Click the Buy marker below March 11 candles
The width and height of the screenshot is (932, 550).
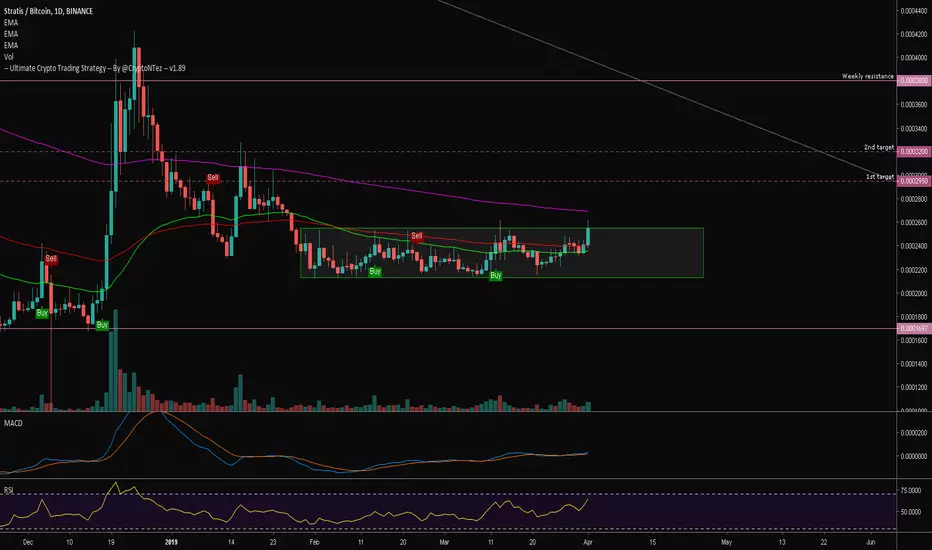click(x=496, y=275)
